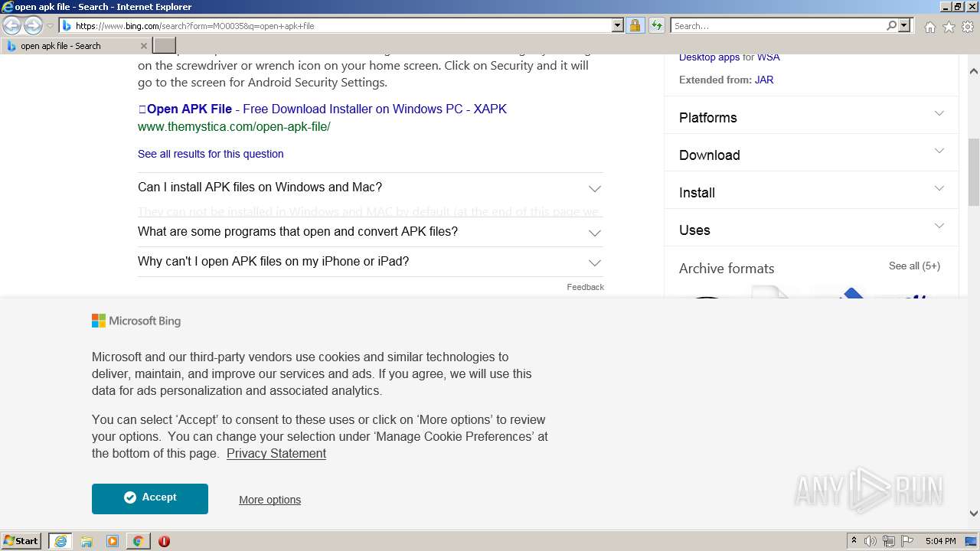Open the 'Desktop apps' link

(709, 57)
